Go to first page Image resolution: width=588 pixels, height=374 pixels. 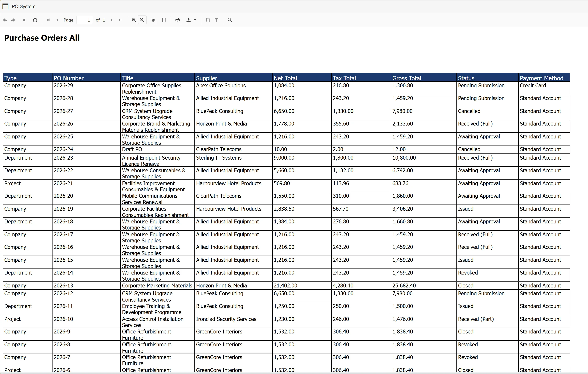coord(48,20)
